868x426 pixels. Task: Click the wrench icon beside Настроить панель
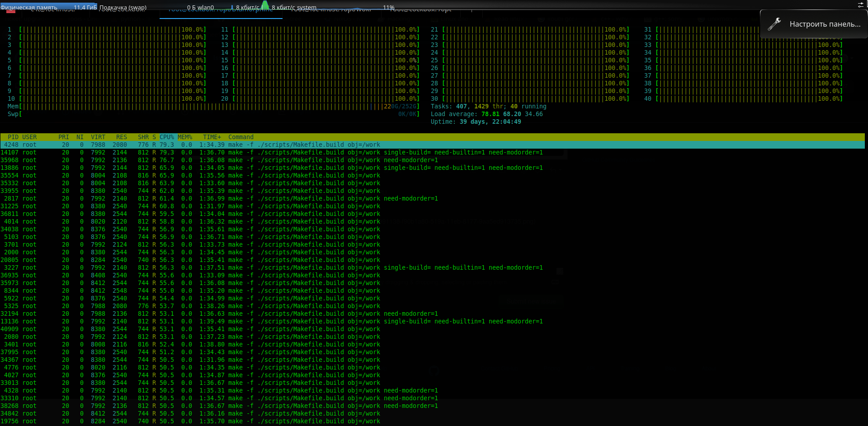774,24
